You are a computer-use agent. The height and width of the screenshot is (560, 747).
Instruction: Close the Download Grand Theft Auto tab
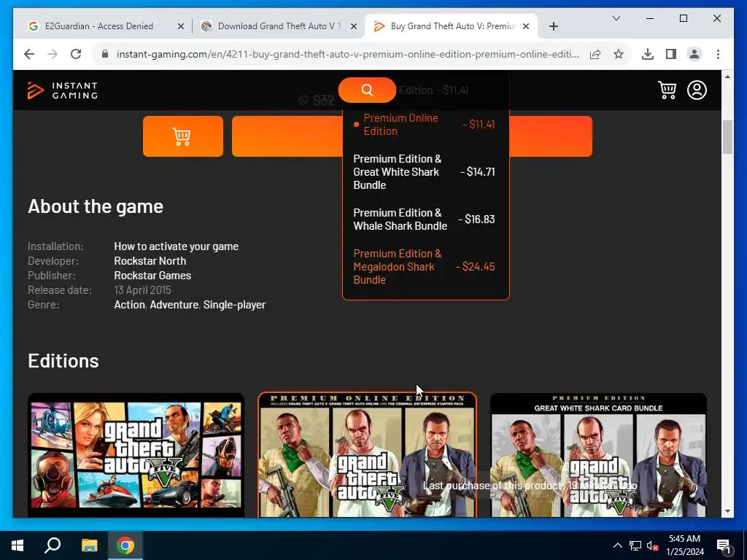(354, 26)
